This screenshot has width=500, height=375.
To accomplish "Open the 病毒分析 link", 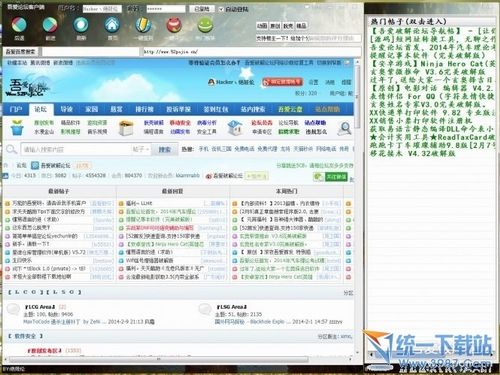I will click(x=207, y=123).
